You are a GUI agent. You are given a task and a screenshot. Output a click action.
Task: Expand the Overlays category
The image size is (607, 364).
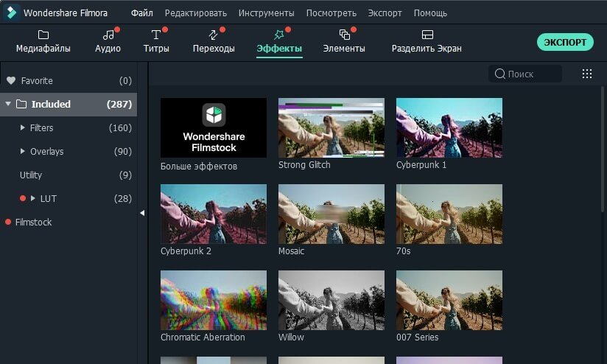coord(22,151)
